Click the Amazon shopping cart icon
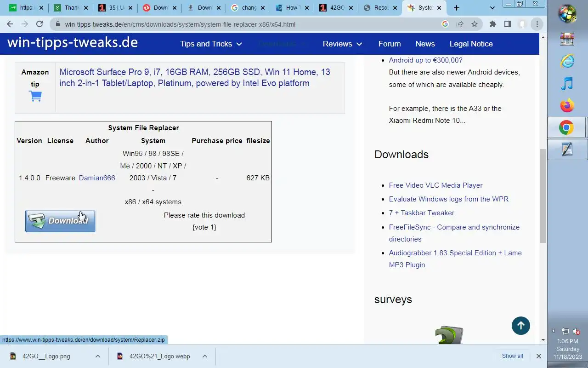Image resolution: width=588 pixels, height=368 pixels. [x=35, y=96]
